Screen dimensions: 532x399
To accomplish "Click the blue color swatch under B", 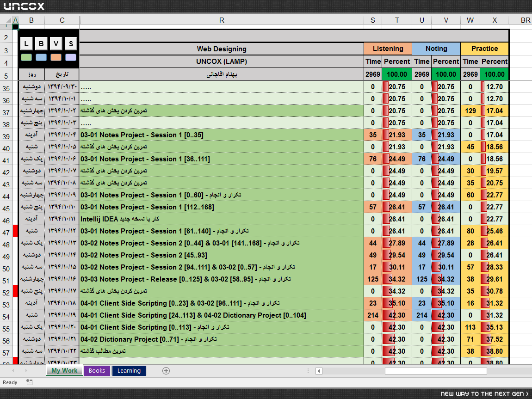I will pyautogui.click(x=41, y=57).
